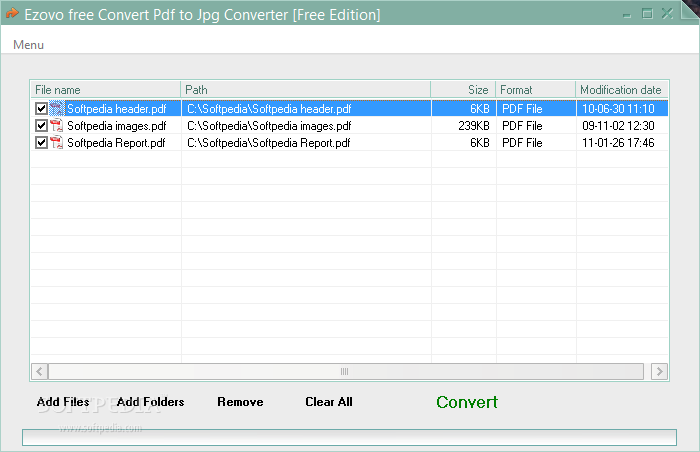Click the date 09-11-02 12:30
The image size is (700, 452).
618,126
